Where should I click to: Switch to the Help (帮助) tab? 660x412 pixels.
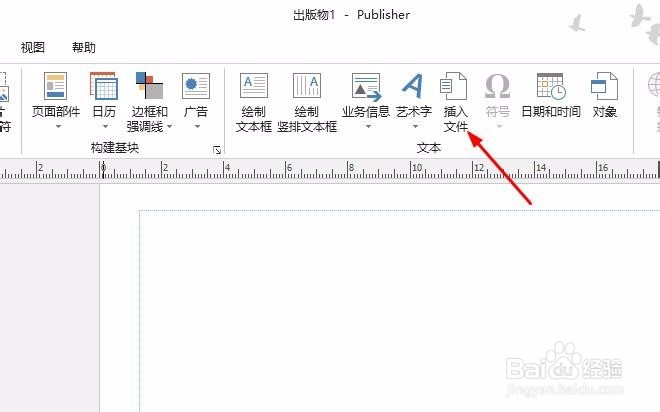pos(84,47)
